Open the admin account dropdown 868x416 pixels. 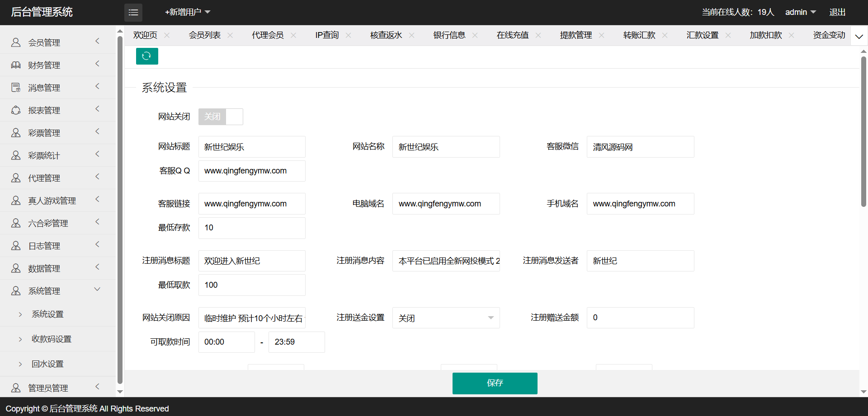[x=800, y=12]
